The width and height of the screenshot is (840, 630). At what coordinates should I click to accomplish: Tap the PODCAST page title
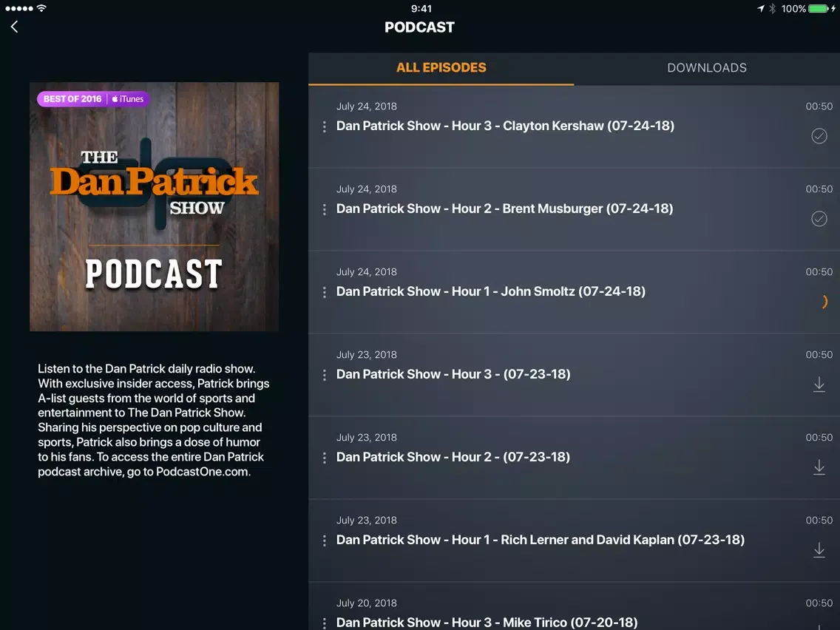419,27
